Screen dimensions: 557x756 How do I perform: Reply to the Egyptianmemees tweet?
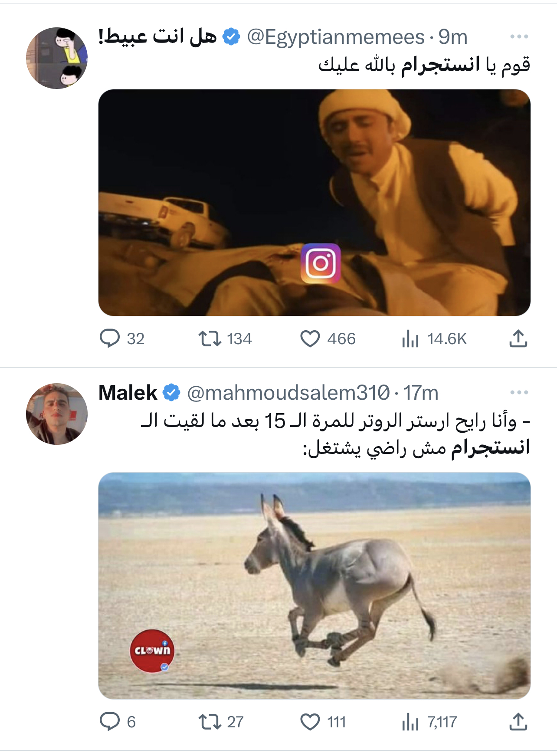pos(110,339)
